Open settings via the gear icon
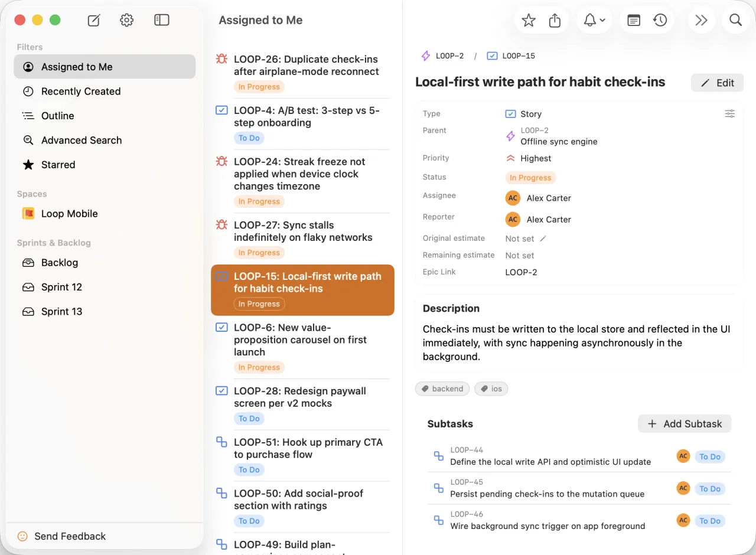756x555 pixels. 126,20
